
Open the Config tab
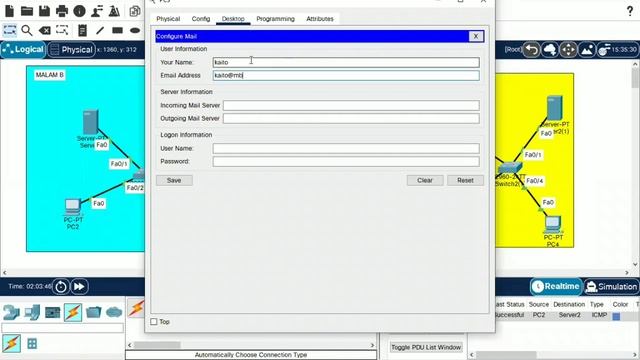click(201, 19)
